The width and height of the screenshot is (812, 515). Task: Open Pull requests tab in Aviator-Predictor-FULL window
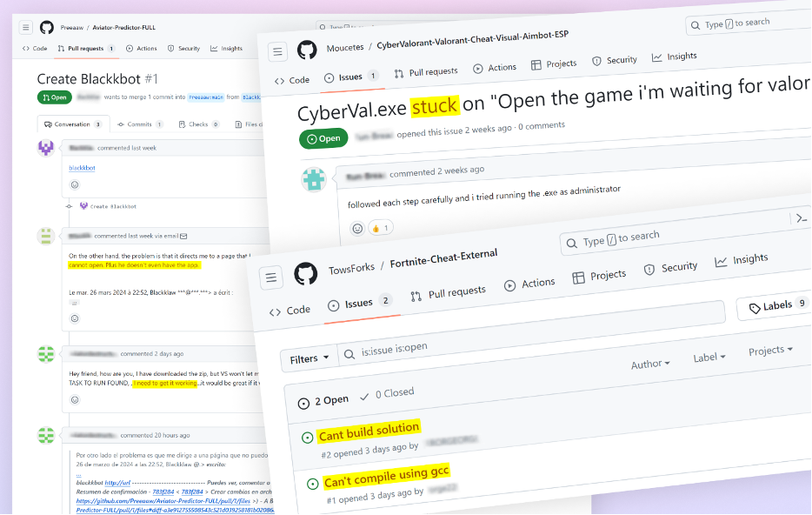(86, 48)
